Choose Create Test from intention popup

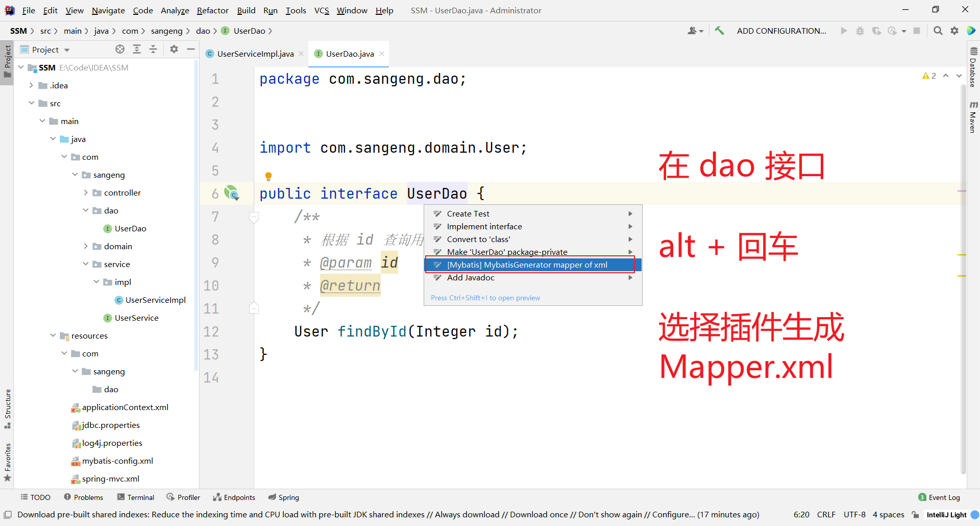tap(533, 213)
